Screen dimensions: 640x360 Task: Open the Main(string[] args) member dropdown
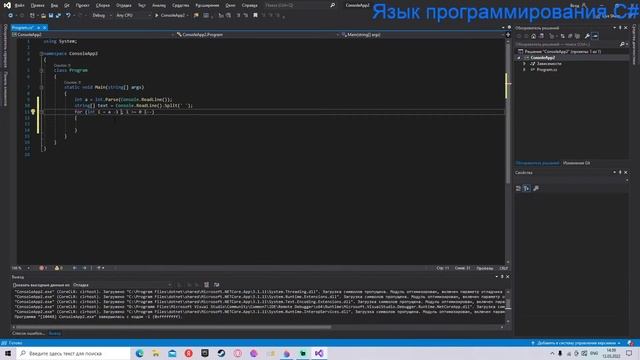point(422,35)
